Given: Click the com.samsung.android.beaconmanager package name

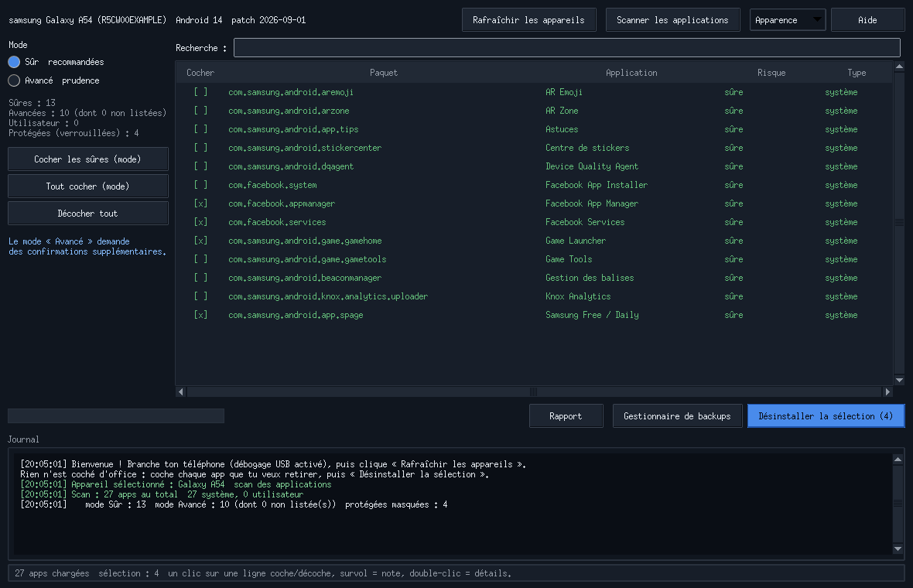Looking at the screenshot, I should [x=305, y=278].
